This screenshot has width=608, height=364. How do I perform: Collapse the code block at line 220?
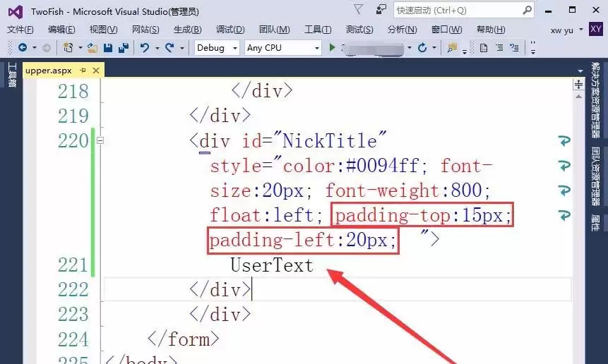coord(100,140)
